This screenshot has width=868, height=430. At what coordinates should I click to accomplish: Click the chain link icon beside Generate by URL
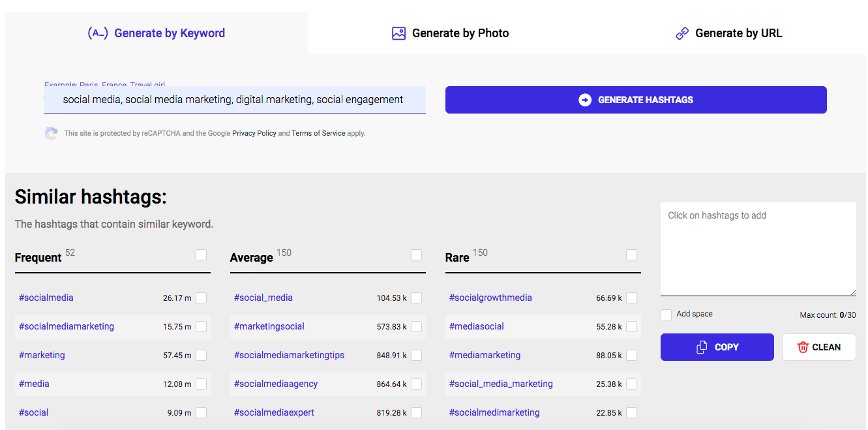[682, 33]
